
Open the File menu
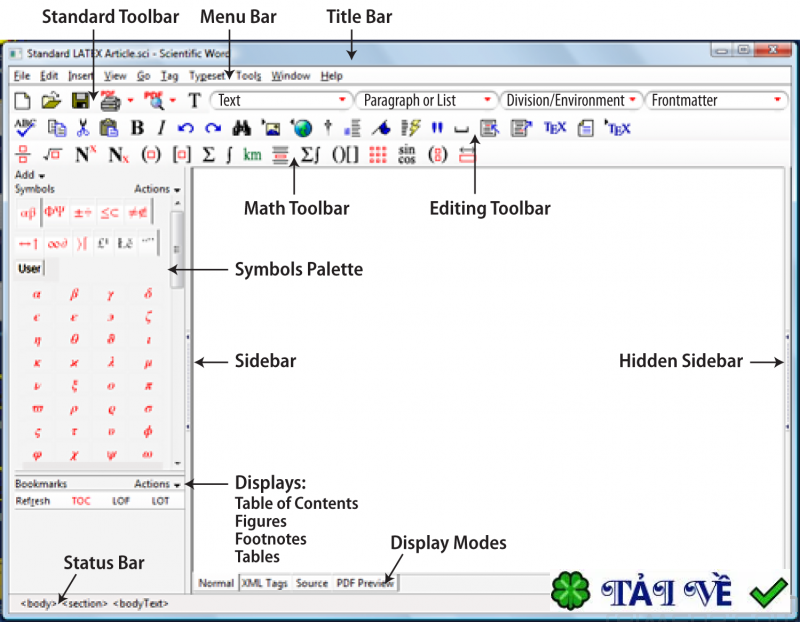coord(21,76)
